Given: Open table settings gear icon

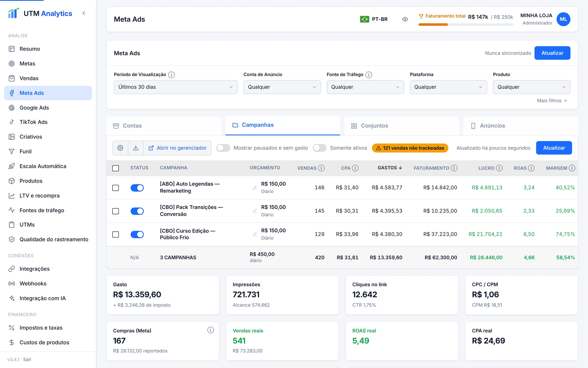Looking at the screenshot, I should point(120,148).
